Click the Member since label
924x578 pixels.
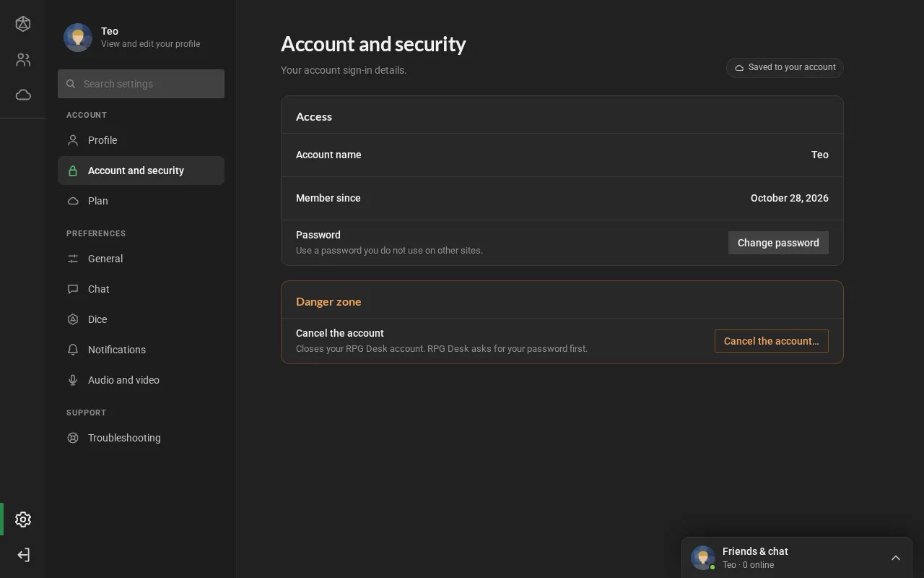(x=328, y=198)
